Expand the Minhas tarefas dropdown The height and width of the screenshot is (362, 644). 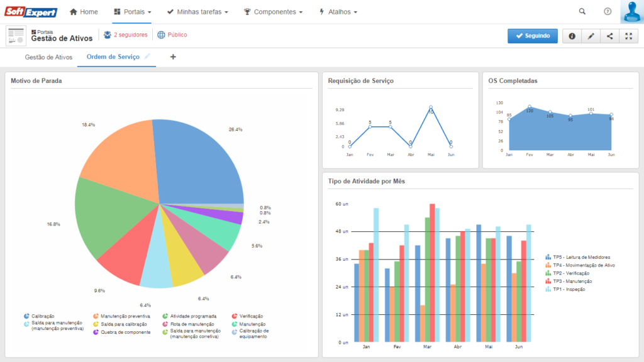coord(197,12)
